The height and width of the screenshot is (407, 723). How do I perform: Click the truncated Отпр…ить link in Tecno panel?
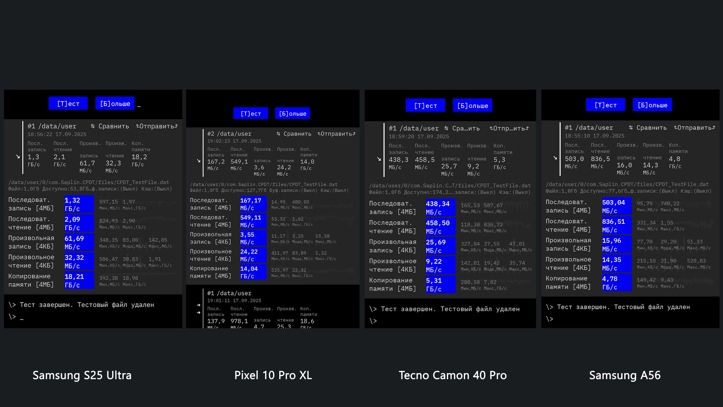coord(509,128)
